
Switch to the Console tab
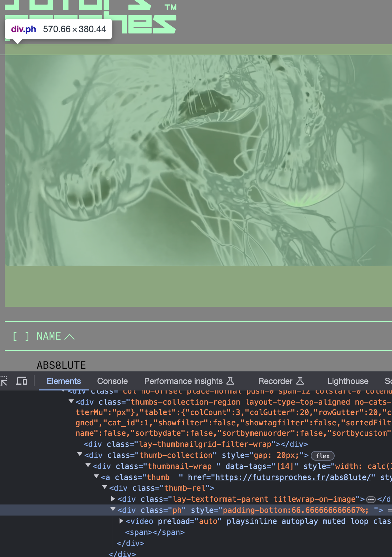112,381
